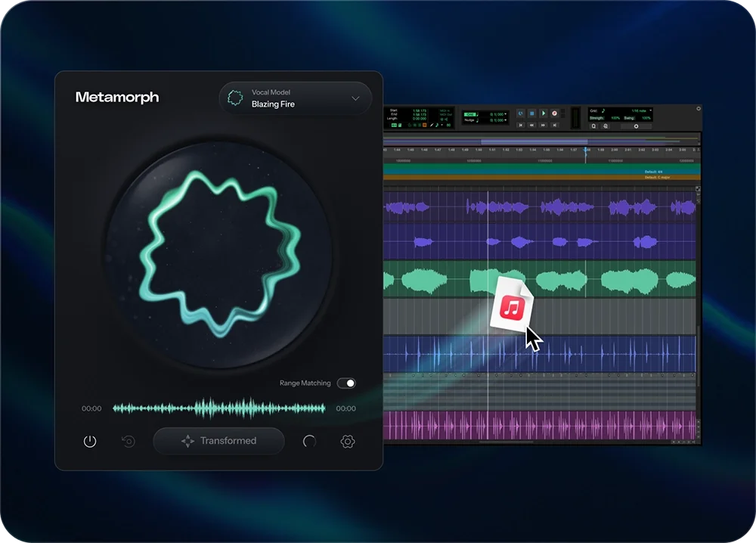Click the Fast Forward transport button
The width and height of the screenshot is (756, 543).
[544, 125]
